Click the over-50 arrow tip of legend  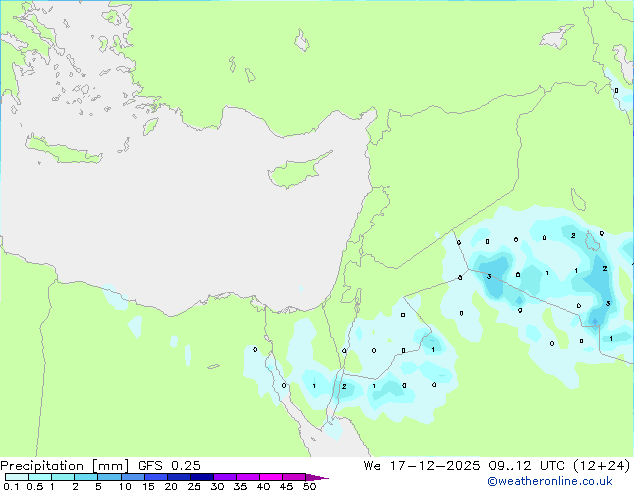click(317, 477)
